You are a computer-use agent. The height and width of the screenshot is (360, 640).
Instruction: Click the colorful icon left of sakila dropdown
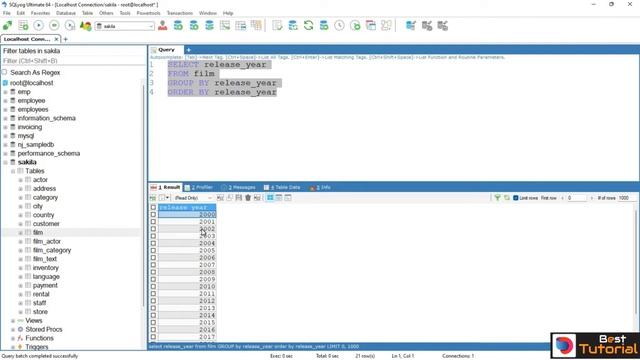[x=86, y=26]
